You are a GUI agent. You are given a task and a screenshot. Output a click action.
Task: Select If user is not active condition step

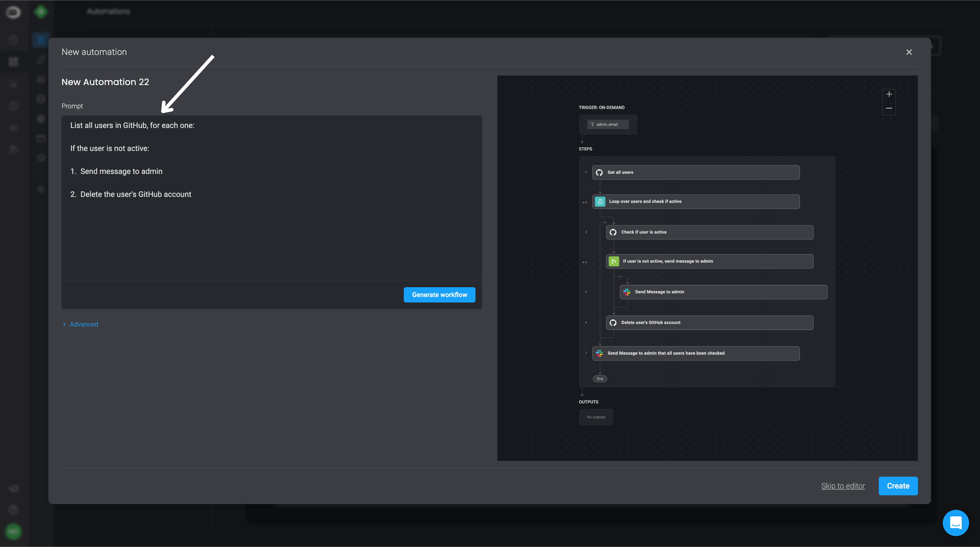click(x=709, y=261)
